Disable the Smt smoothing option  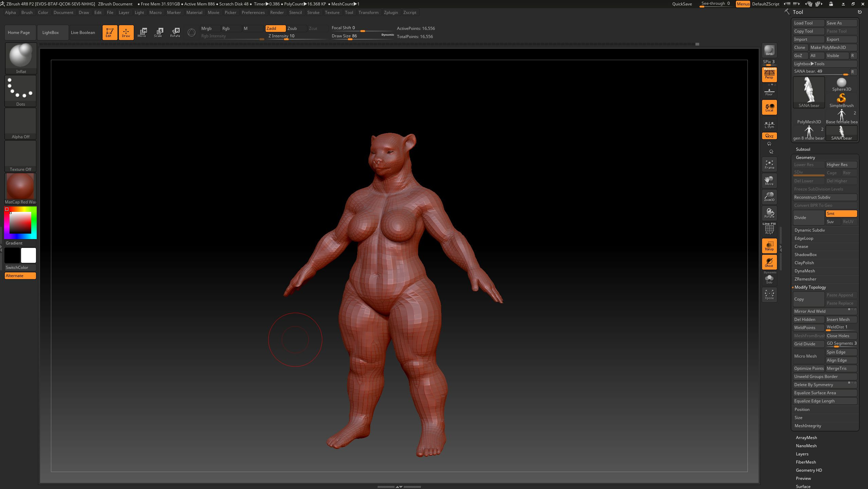coord(841,214)
